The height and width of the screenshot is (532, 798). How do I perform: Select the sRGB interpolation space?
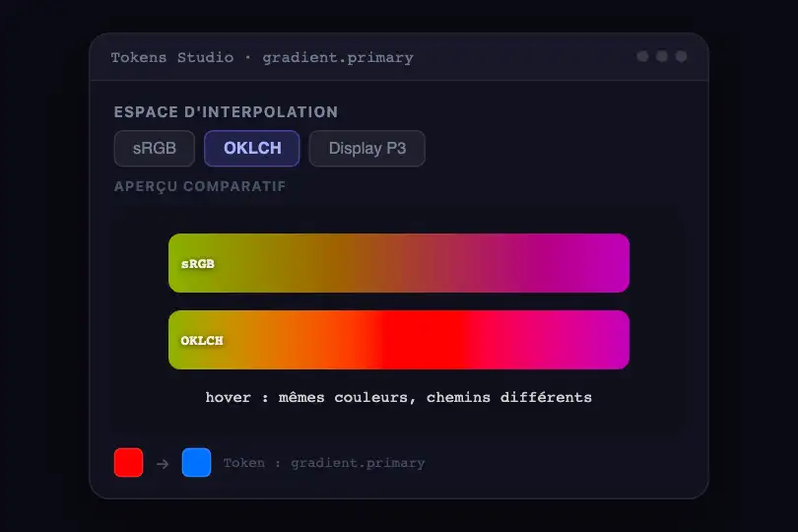click(155, 148)
